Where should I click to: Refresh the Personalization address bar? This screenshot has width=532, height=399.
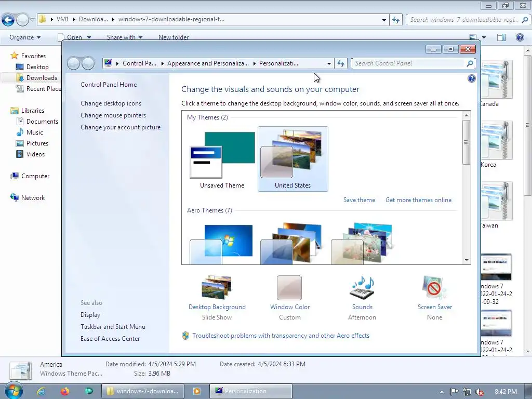pyautogui.click(x=341, y=63)
